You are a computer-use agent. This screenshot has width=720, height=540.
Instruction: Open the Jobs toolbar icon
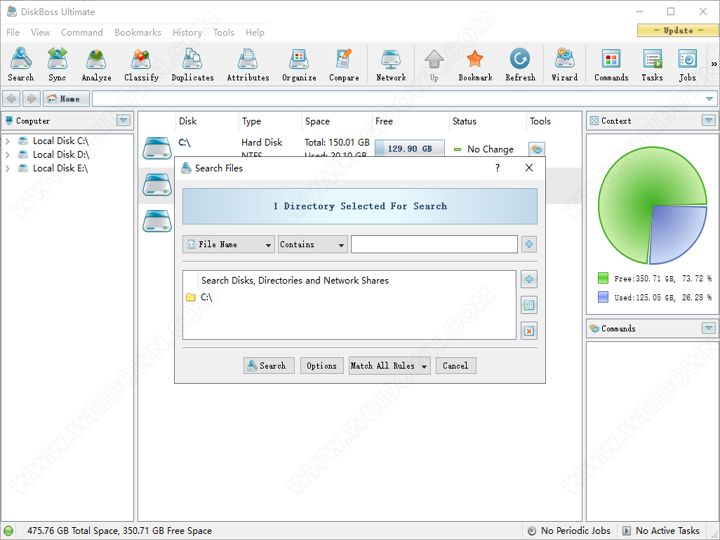click(x=687, y=65)
